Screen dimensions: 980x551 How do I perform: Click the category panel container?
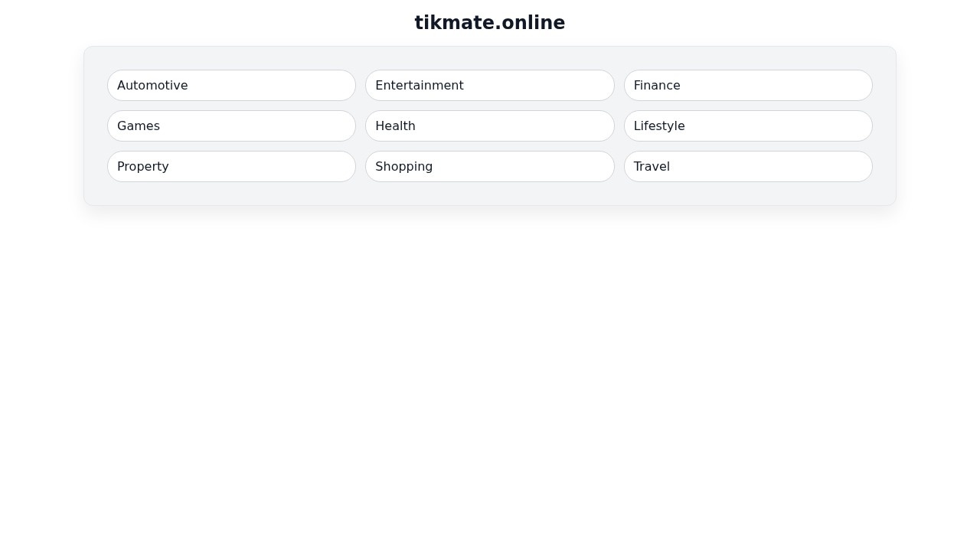pos(490,194)
